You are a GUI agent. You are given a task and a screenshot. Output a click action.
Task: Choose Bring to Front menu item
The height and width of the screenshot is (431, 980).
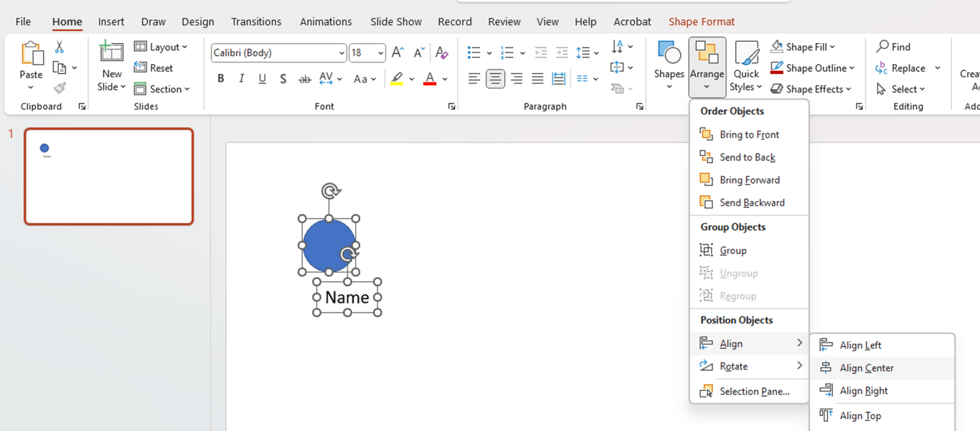pos(749,134)
